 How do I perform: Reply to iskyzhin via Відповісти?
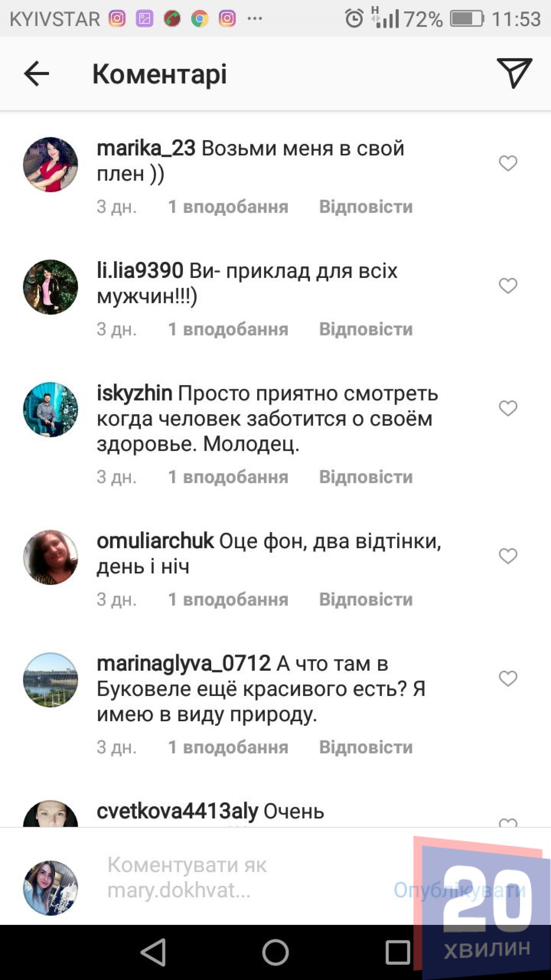tap(366, 477)
